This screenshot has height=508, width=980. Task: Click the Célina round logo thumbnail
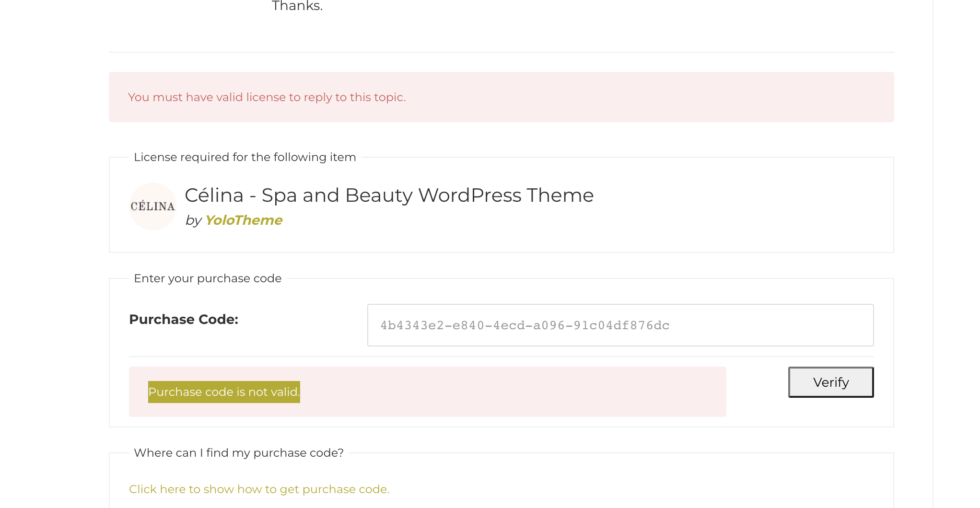(153, 207)
